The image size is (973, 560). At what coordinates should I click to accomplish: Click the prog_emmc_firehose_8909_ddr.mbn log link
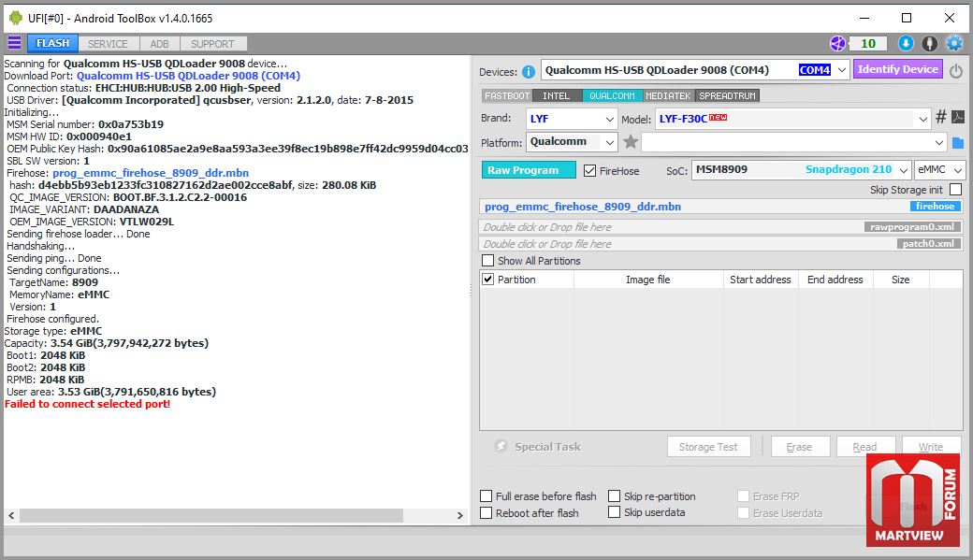click(151, 173)
